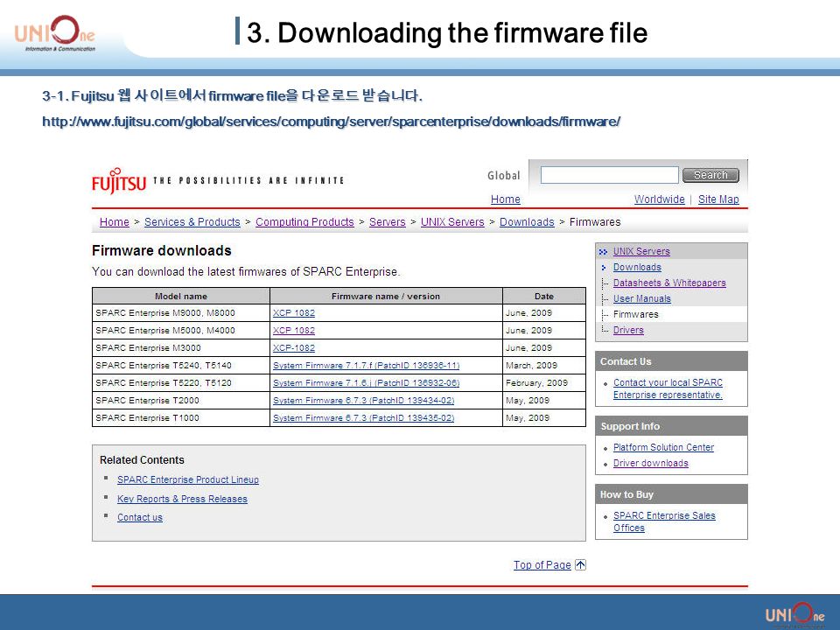Open Contact your local SPARC Enterprise representative
This screenshot has width=840, height=630.
coord(668,388)
